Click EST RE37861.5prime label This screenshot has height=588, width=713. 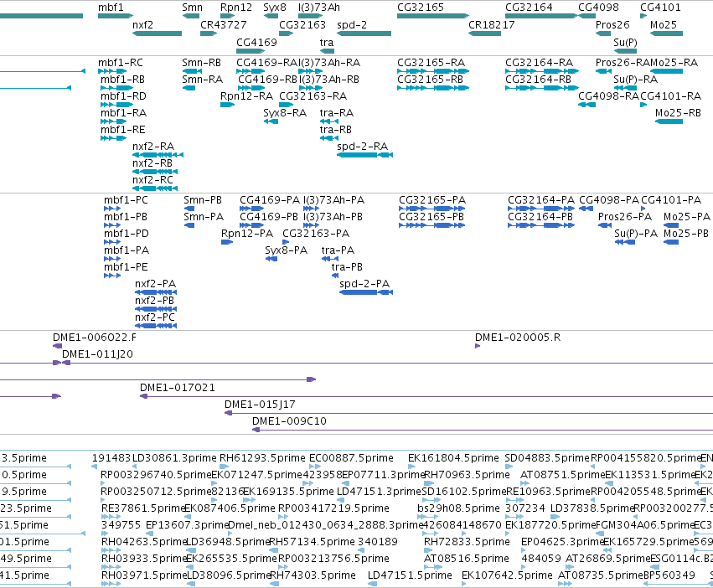point(142,508)
